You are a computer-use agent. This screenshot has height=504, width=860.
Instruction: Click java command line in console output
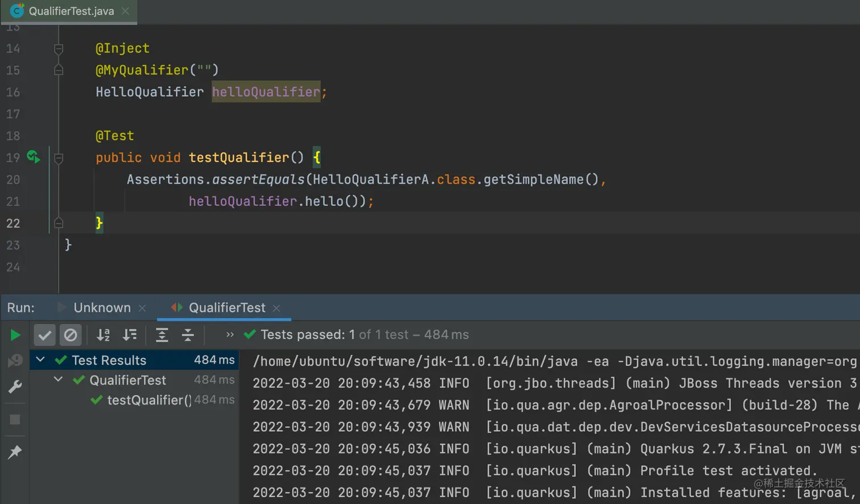point(555,361)
